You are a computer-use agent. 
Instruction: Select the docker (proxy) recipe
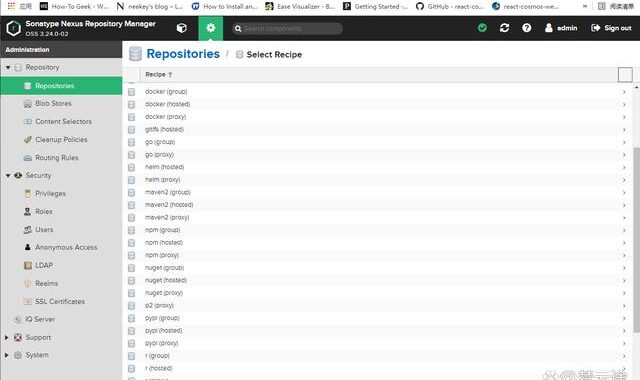[x=378, y=117]
